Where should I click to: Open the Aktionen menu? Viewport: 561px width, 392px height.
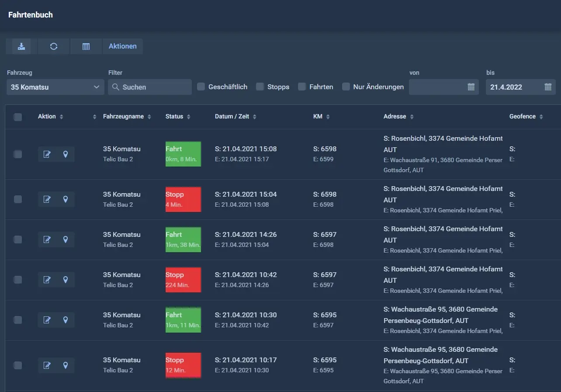[122, 46]
